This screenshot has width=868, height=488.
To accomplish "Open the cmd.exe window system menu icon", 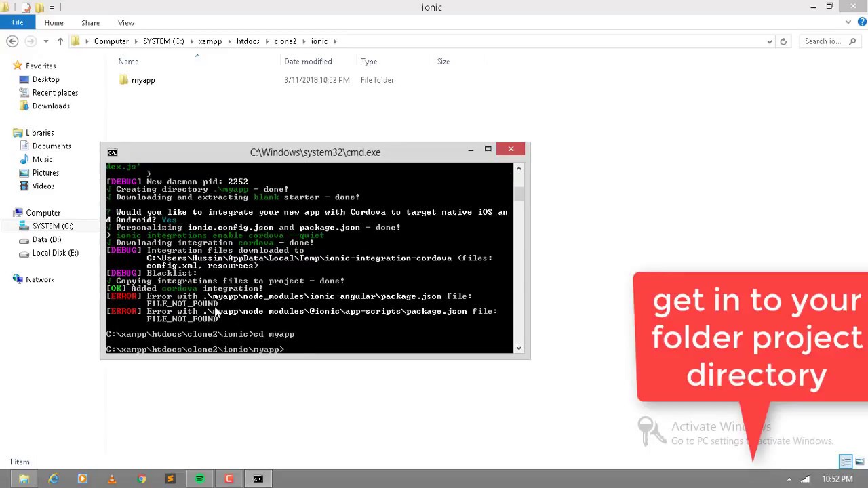I will click(x=113, y=152).
